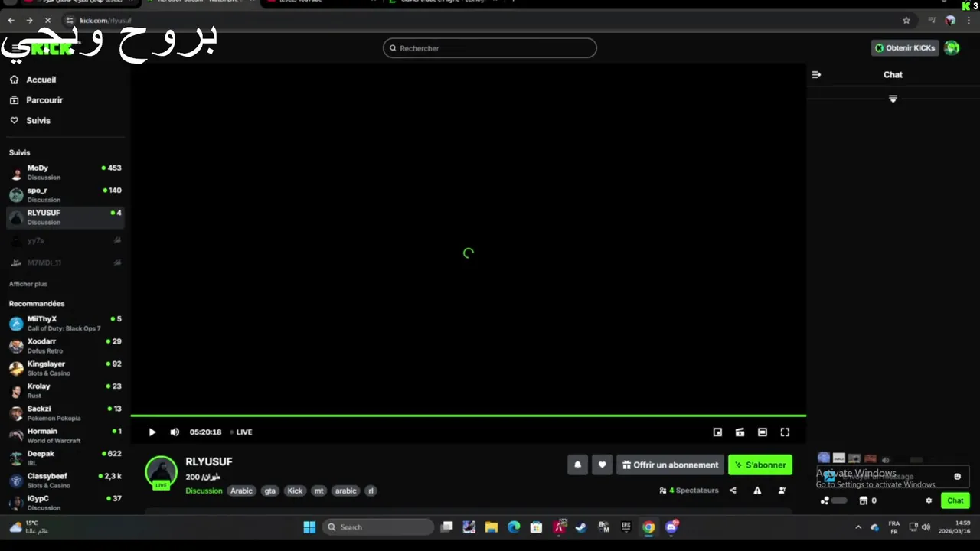Expand Afficher plus in followed list
The image size is (980, 551).
(x=28, y=284)
